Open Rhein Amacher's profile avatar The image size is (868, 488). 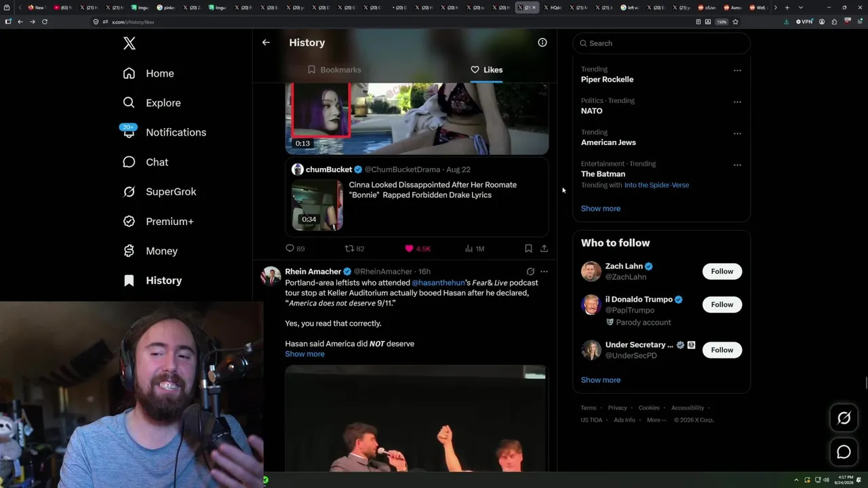pos(271,277)
